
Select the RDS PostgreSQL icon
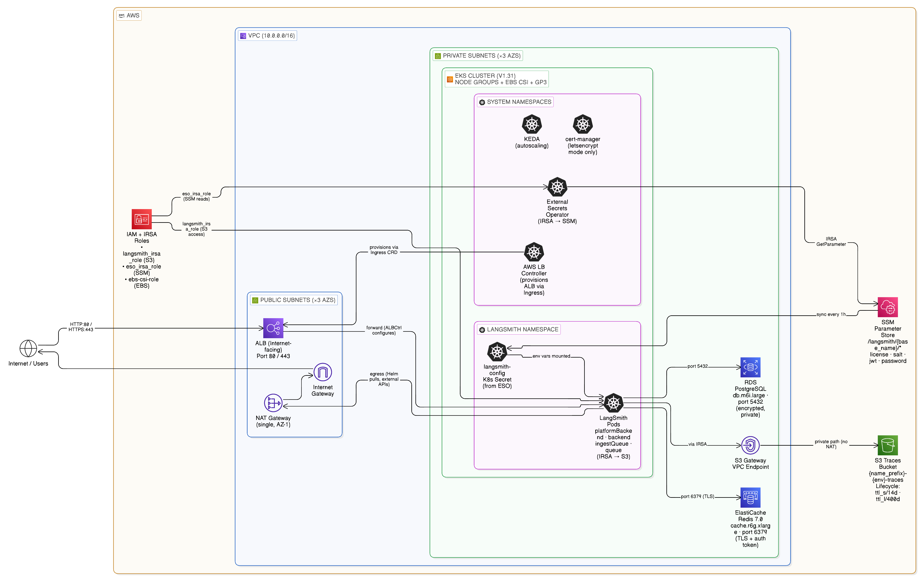pyautogui.click(x=751, y=368)
